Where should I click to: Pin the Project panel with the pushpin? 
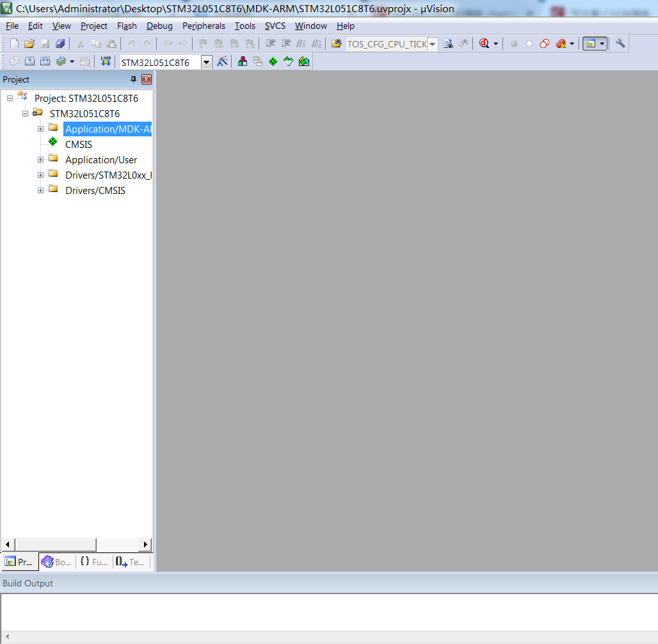pos(133,79)
